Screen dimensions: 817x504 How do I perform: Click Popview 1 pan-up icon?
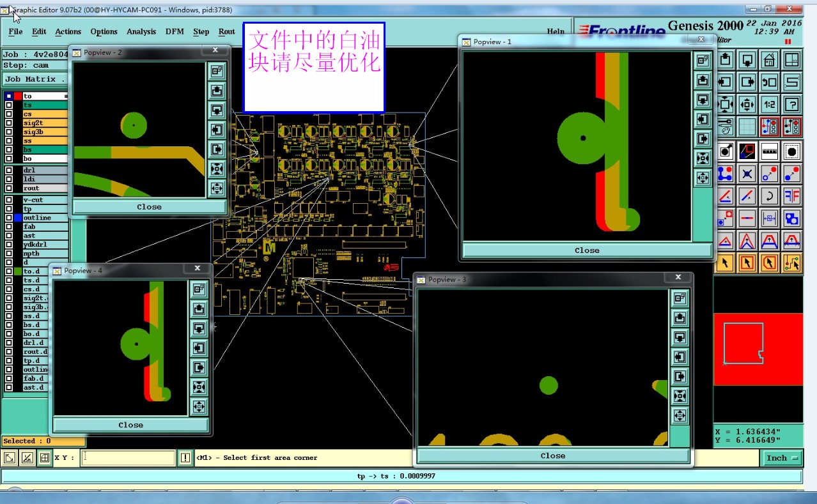click(x=703, y=80)
